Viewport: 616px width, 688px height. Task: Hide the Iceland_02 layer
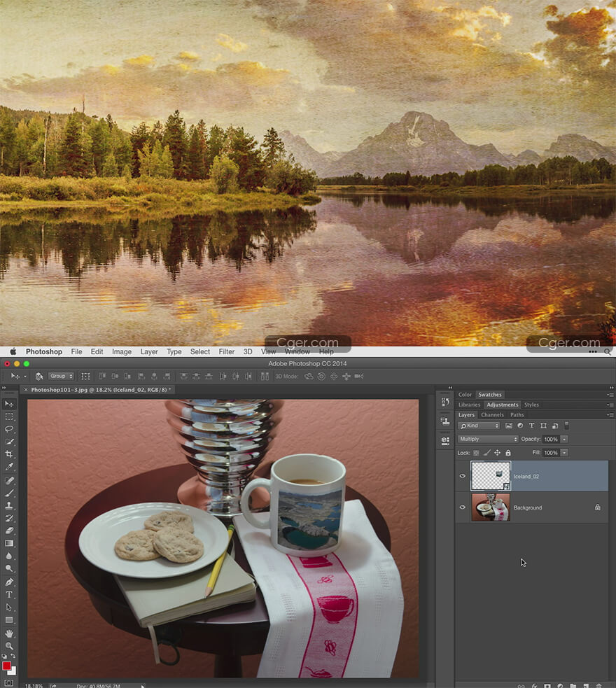pos(462,476)
